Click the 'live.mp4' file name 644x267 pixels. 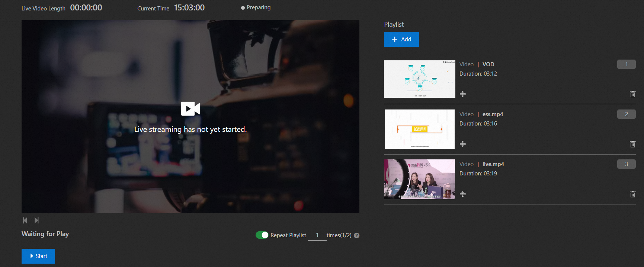[493, 164]
